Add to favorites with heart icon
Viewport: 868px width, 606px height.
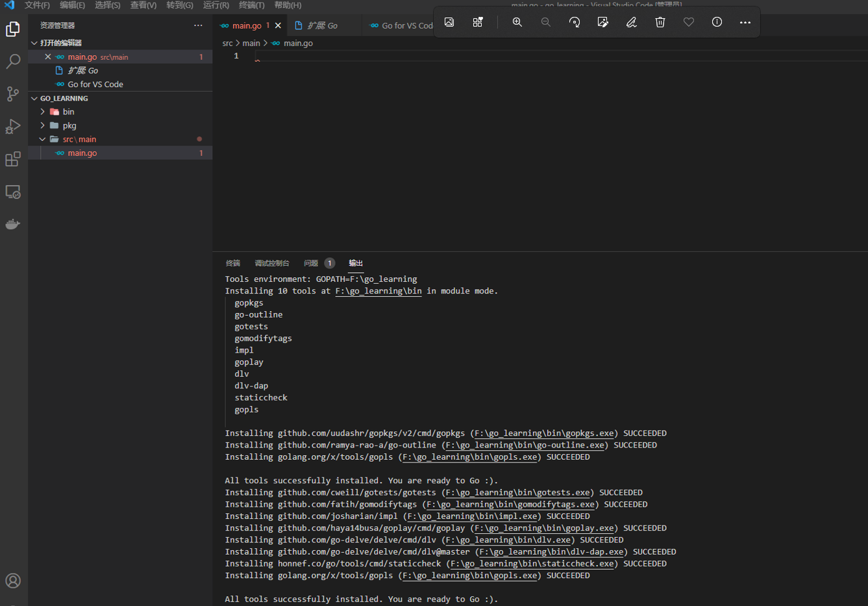[x=689, y=22]
